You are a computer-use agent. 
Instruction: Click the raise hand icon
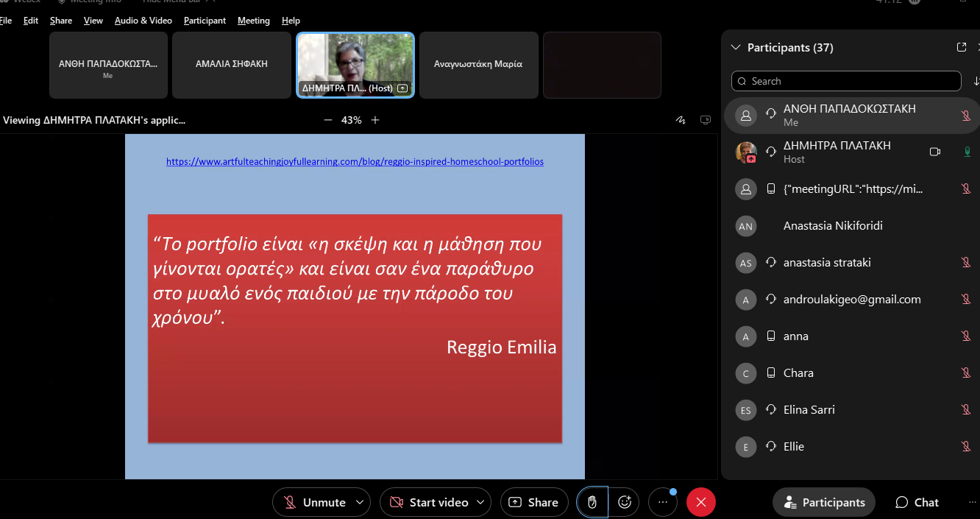(592, 502)
